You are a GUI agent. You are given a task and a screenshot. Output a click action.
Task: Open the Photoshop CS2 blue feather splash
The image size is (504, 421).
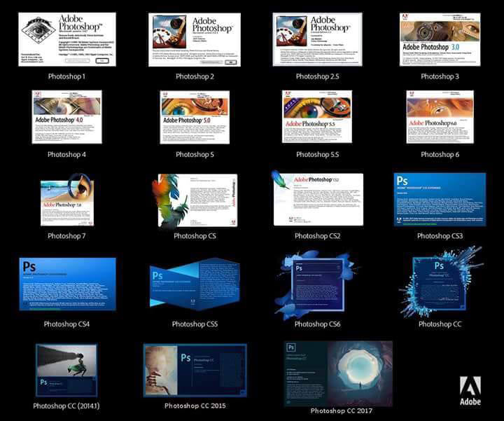(x=318, y=198)
